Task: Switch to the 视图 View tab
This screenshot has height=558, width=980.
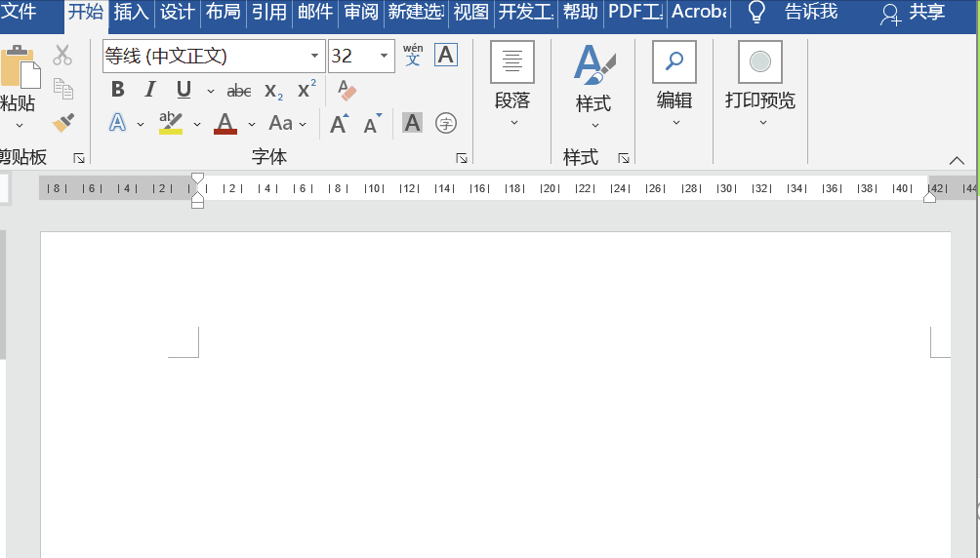Action: 471,12
